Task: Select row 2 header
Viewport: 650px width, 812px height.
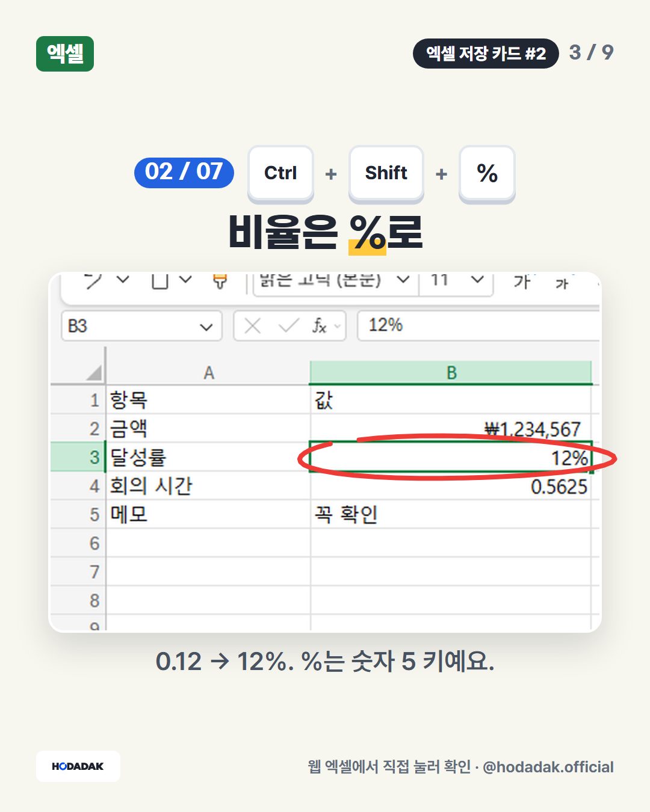Action: pos(78,428)
